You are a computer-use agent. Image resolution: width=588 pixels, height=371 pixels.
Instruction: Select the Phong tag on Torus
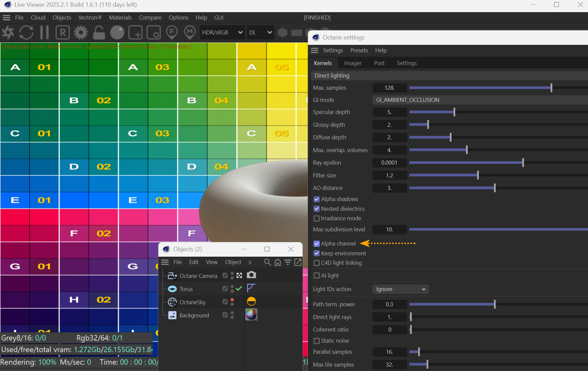coord(251,288)
